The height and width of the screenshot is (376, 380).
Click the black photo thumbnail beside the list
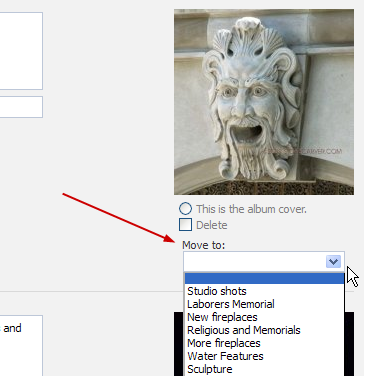point(349,344)
